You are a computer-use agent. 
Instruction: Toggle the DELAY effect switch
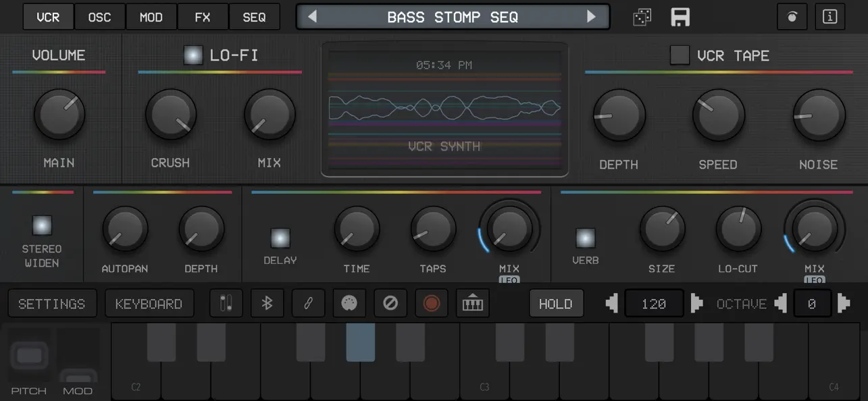tap(280, 238)
